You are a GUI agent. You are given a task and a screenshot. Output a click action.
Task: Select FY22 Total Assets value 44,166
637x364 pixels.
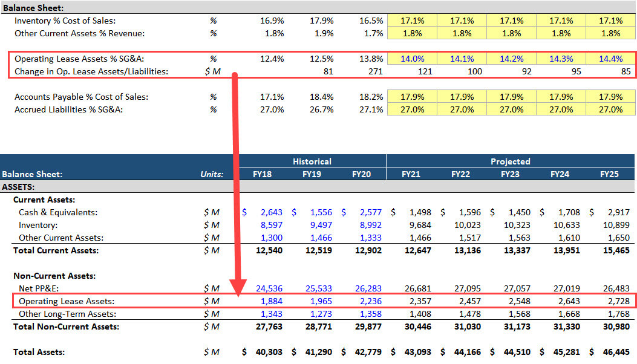click(x=468, y=353)
